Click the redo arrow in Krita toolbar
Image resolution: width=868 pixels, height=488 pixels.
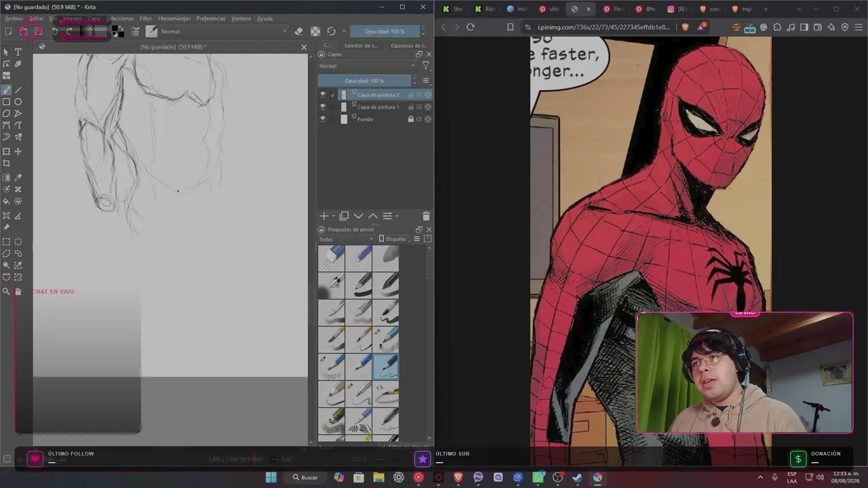69,31
